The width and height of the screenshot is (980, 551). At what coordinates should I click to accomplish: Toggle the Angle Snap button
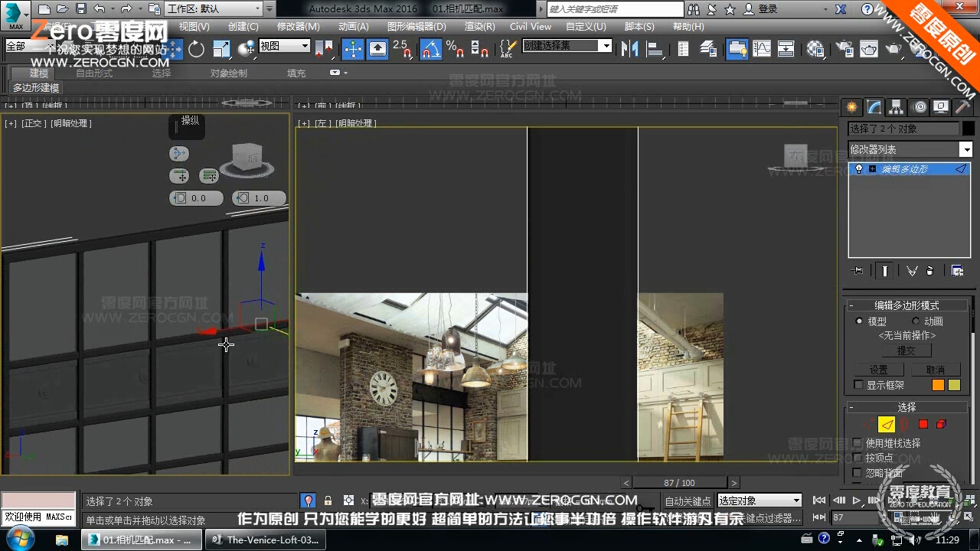431,49
